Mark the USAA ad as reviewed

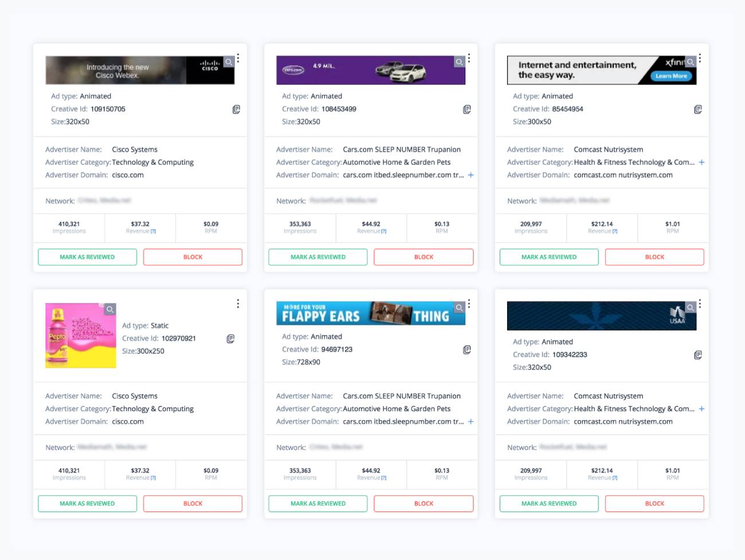549,503
